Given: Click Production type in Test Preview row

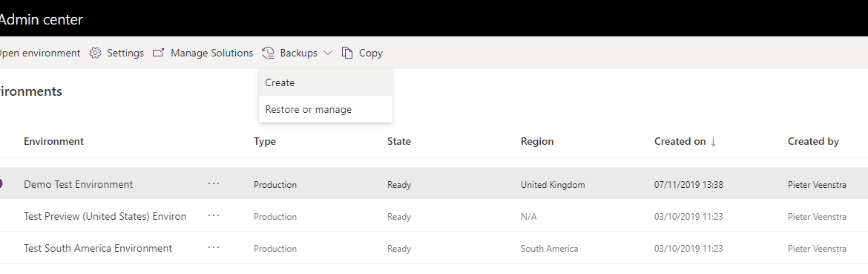Looking at the screenshot, I should click(275, 217).
